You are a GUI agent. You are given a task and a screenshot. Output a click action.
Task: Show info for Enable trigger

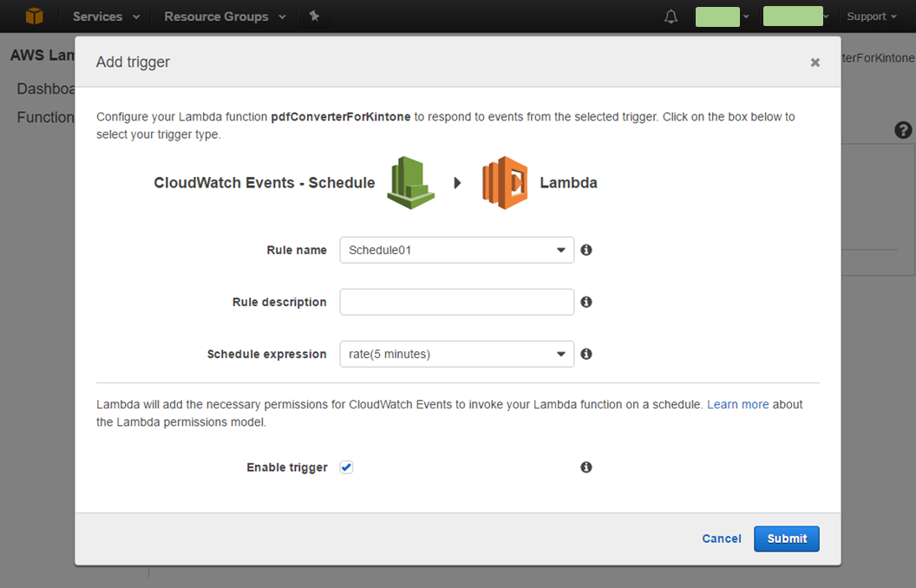coord(586,467)
